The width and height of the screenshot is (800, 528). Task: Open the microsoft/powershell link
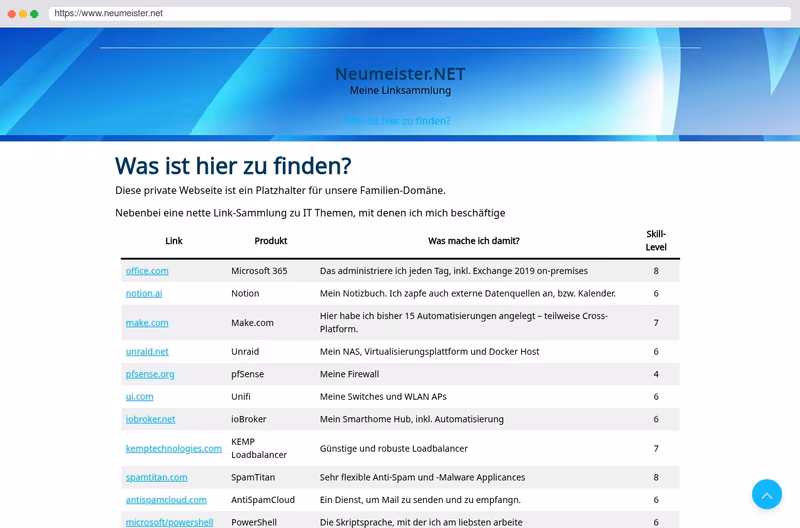click(169, 522)
